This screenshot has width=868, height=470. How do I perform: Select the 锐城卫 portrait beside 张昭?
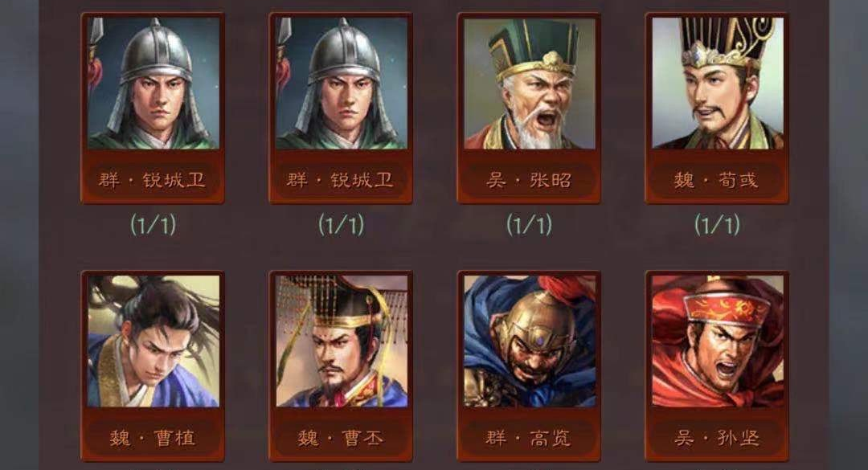342,84
